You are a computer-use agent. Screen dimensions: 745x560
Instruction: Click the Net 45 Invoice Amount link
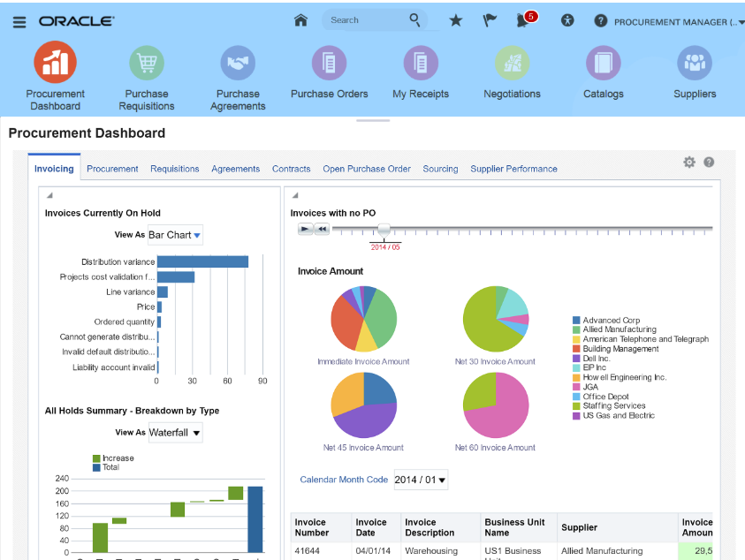click(x=363, y=448)
